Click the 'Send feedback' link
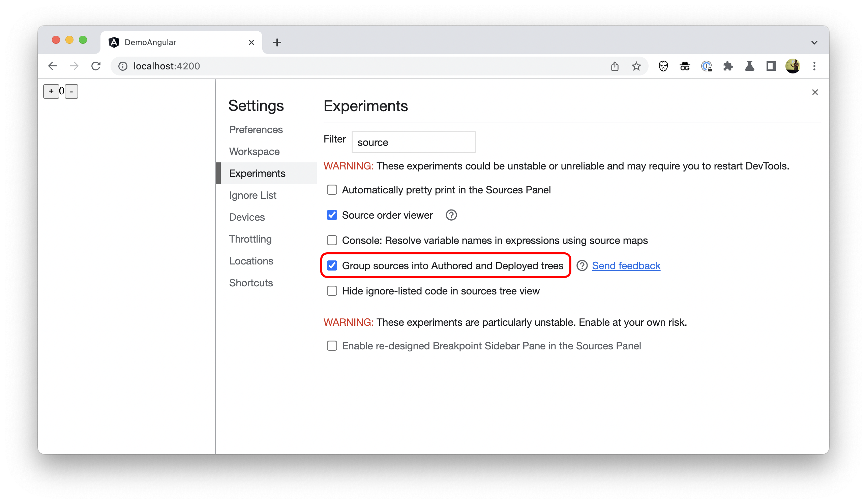Screen dimensions: 867x504 tap(626, 265)
